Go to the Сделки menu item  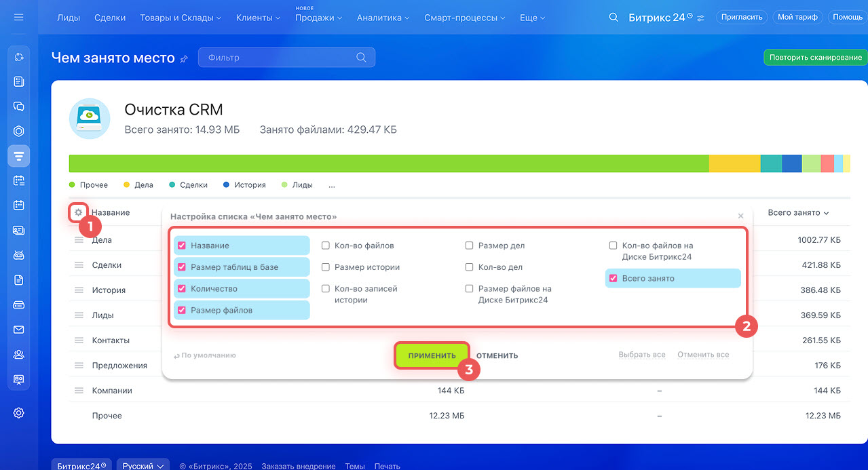click(110, 18)
